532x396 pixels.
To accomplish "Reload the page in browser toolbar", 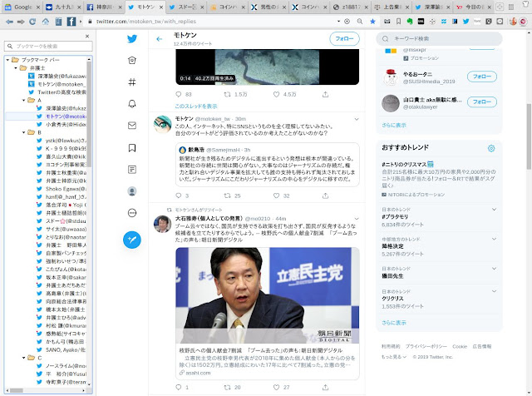I will 32,22.
